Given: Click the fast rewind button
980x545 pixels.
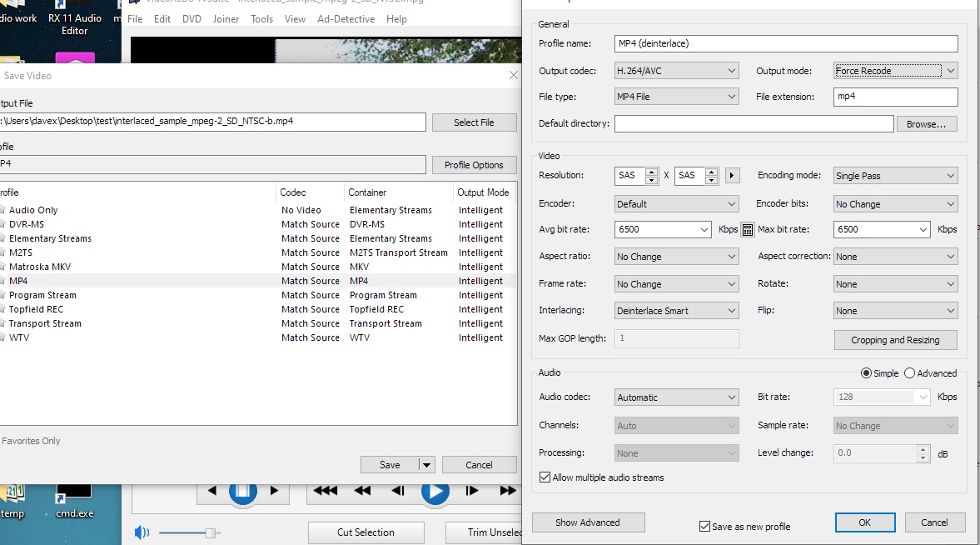Looking at the screenshot, I should pos(362,491).
